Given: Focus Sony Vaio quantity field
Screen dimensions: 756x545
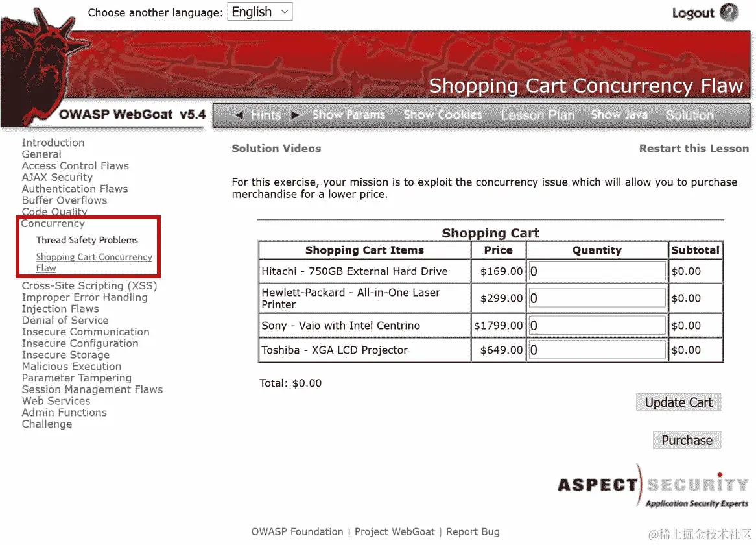Looking at the screenshot, I should [597, 326].
